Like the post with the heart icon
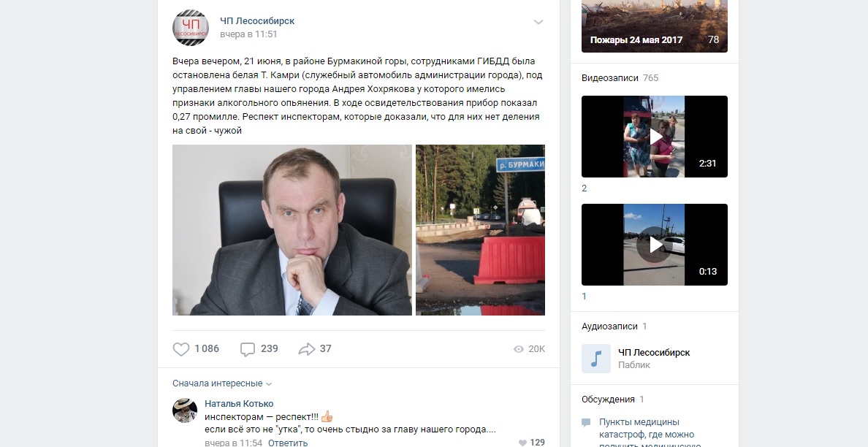Screen dimensions: 868x447 (x=181, y=349)
